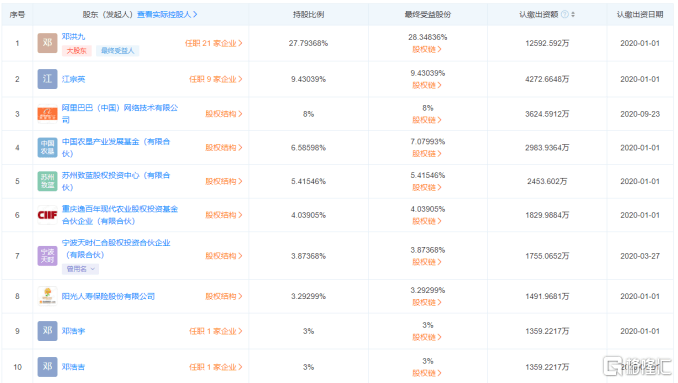Click the CIIF logo in row 6
Image resolution: width=678 pixels, height=383 pixels.
[x=47, y=215]
